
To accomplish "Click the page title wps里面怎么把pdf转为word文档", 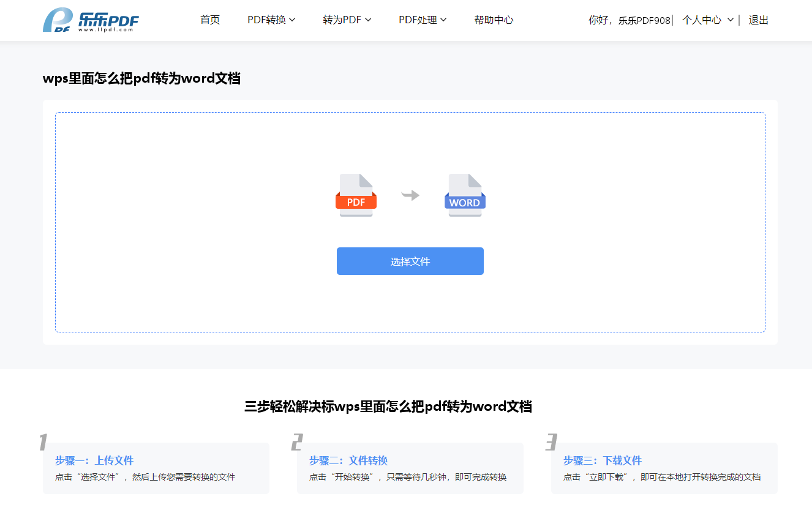I will tap(141, 78).
